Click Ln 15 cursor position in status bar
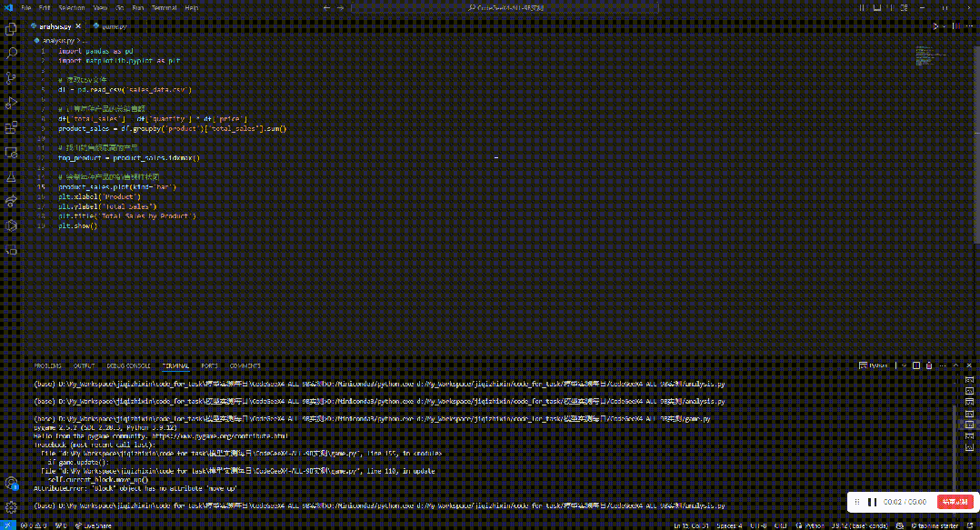This screenshot has height=530, width=980. click(691, 525)
